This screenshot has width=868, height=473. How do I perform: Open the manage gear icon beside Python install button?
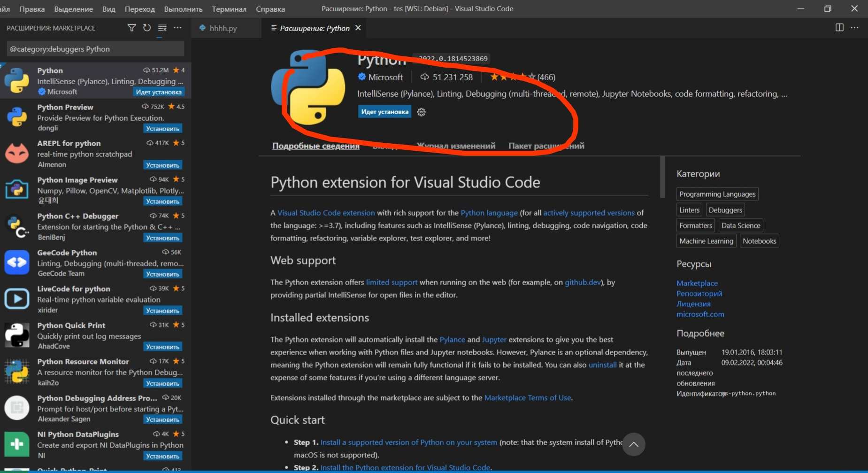coord(422,112)
